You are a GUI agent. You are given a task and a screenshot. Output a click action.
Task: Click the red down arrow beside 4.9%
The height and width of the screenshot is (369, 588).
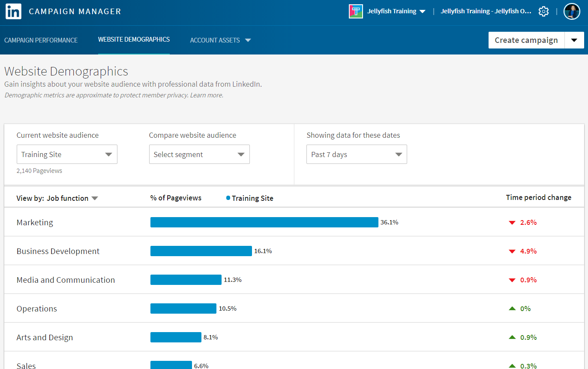coord(512,251)
